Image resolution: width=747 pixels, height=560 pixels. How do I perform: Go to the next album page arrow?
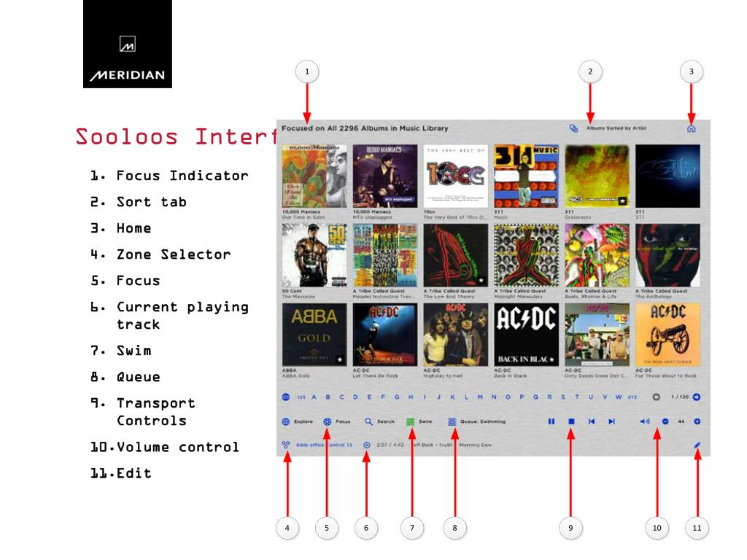(x=697, y=397)
